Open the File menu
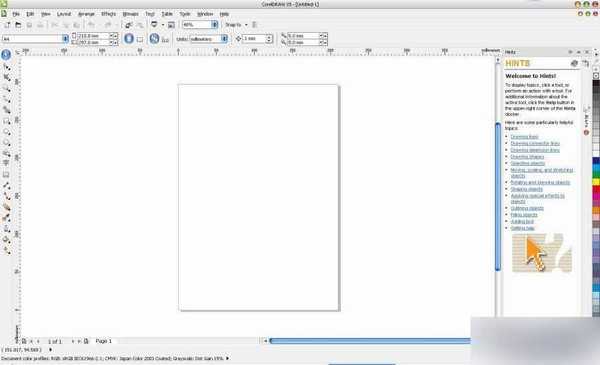Image resolution: width=600 pixels, height=365 pixels. point(16,14)
